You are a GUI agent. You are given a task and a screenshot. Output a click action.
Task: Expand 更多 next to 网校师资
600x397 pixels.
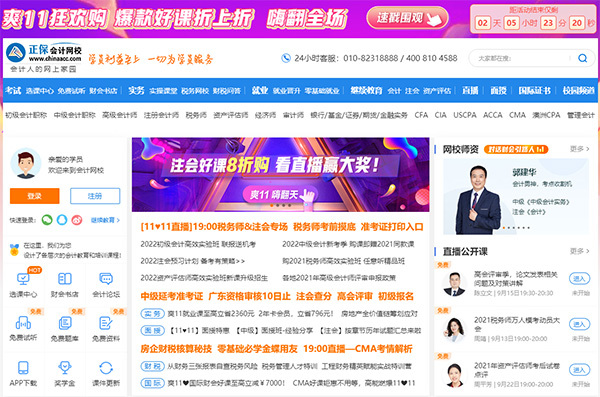(x=579, y=149)
